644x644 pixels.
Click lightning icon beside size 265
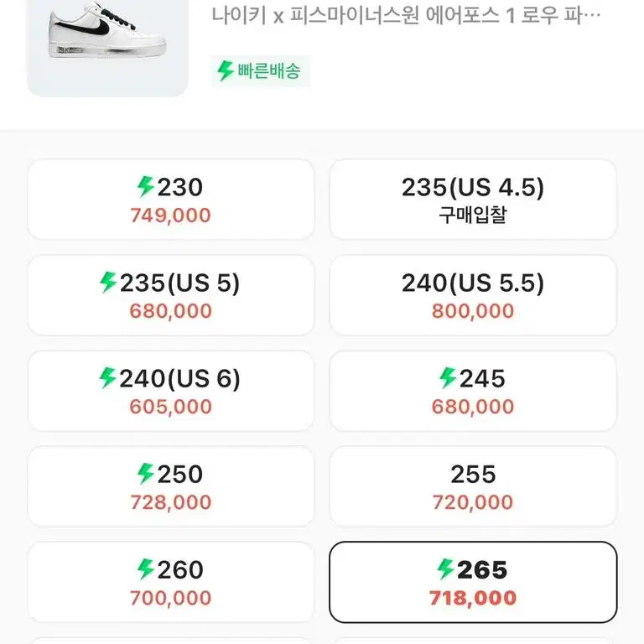(445, 569)
